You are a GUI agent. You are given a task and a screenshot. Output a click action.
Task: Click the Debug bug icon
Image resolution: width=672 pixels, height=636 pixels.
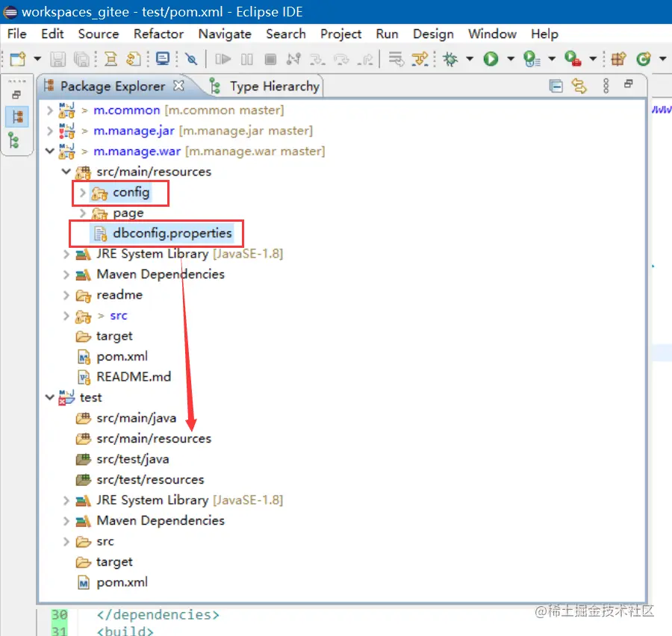tap(450, 59)
